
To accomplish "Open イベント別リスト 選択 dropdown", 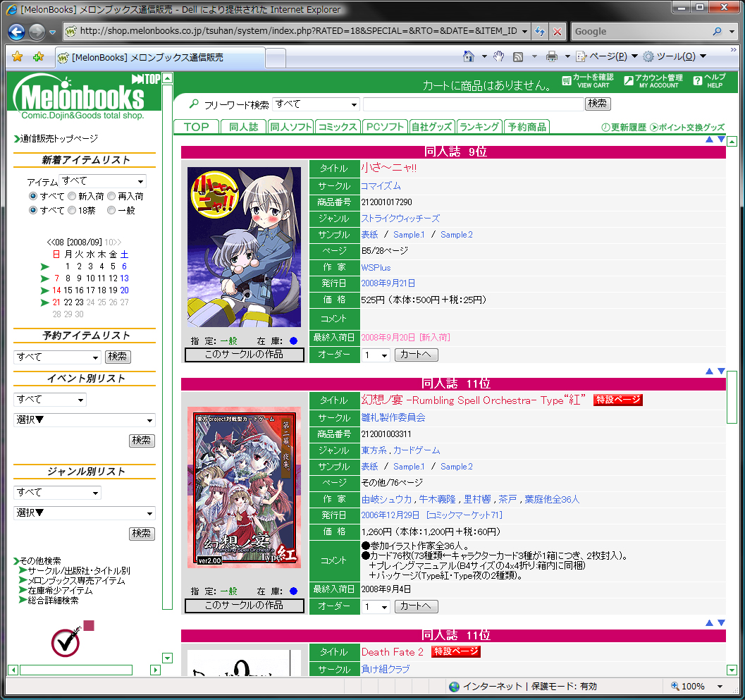I will click(85, 420).
